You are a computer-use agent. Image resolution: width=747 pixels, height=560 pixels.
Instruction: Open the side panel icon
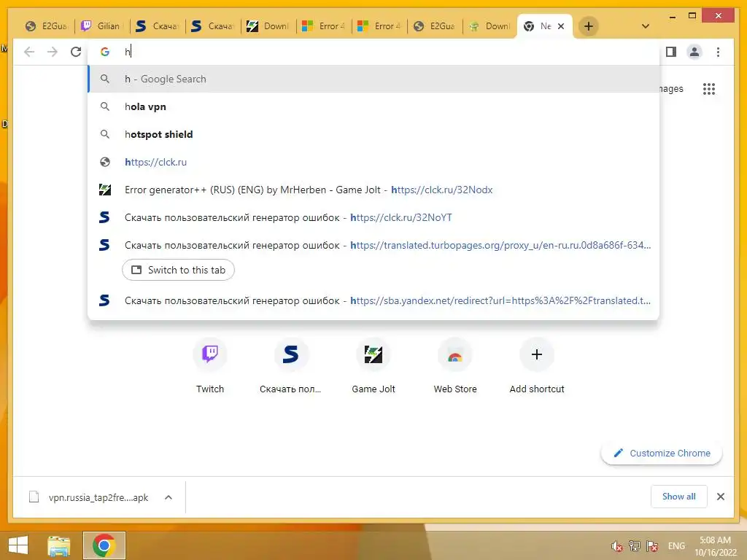click(671, 52)
